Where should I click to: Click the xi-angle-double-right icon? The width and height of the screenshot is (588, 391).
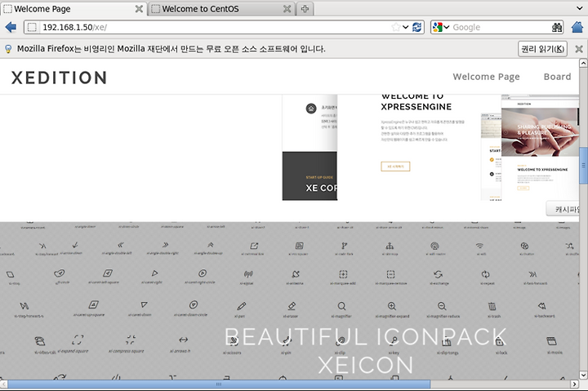[165, 245]
